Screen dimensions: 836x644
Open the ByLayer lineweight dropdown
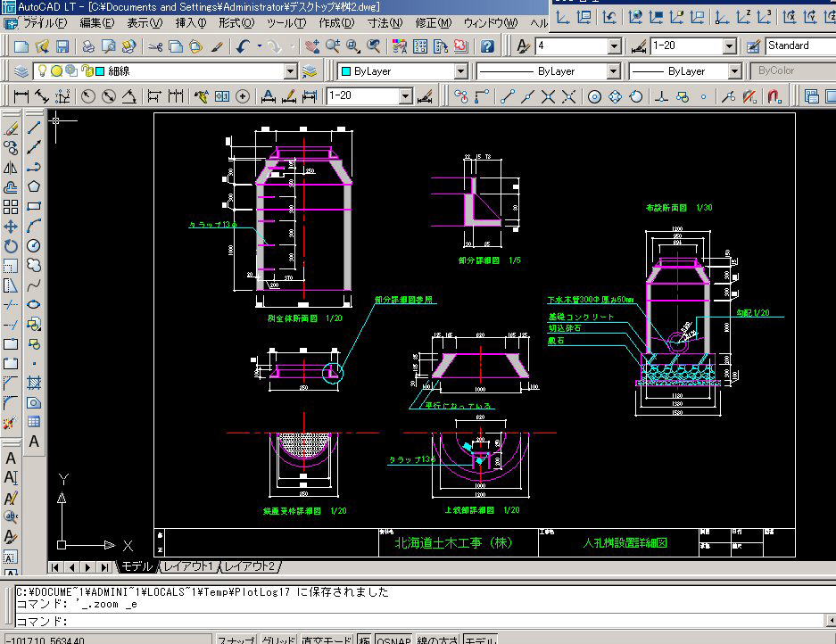coord(734,70)
